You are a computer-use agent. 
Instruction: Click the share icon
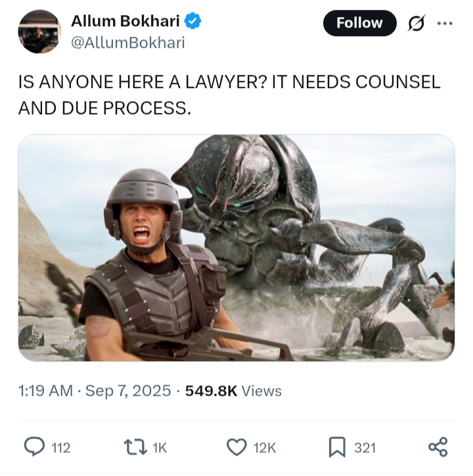[x=438, y=447]
